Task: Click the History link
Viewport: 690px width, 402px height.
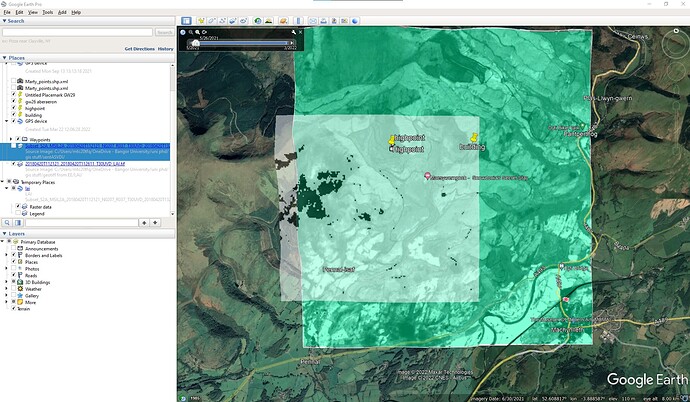Action: coord(165,49)
